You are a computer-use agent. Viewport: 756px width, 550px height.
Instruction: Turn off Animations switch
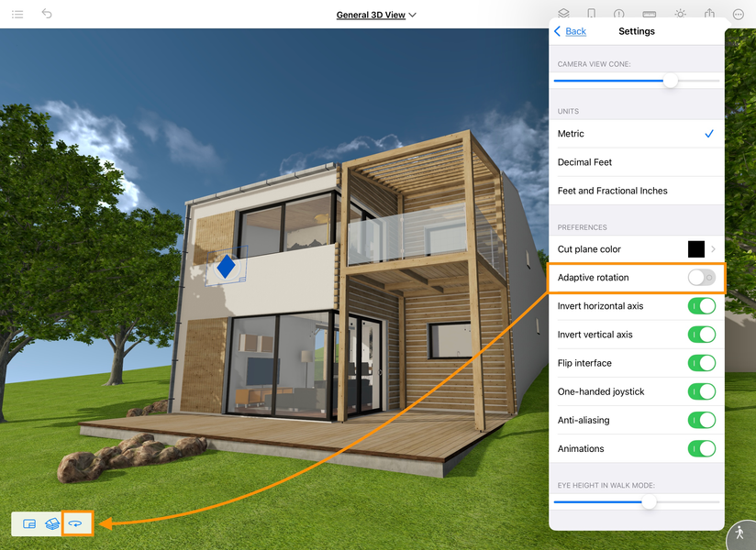tap(702, 448)
